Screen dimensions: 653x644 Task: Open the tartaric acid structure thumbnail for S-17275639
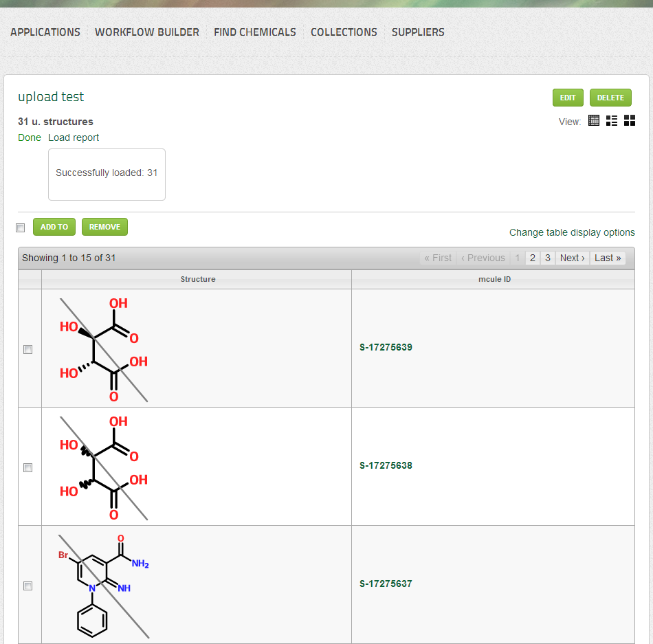click(103, 348)
